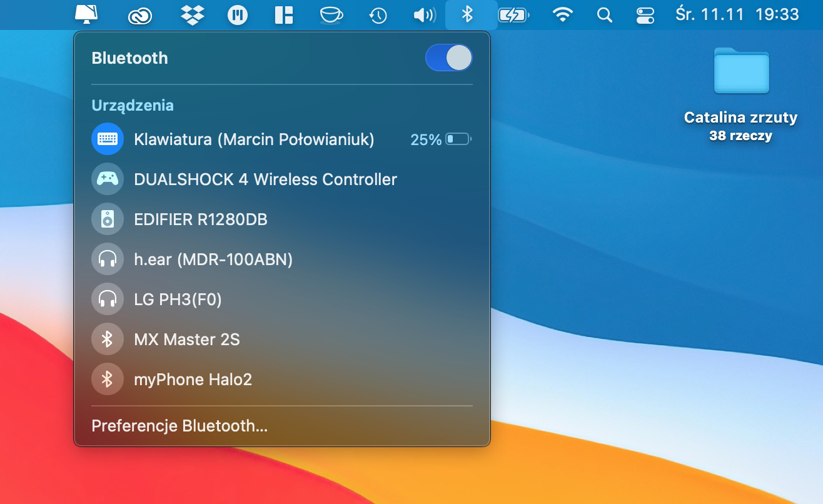This screenshot has height=504, width=823.
Task: Click the keyboard icon for Klawiatura
Action: 108,139
